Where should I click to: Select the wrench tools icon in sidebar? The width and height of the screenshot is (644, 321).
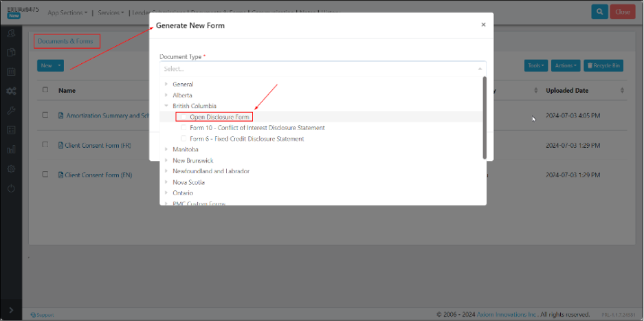click(11, 111)
